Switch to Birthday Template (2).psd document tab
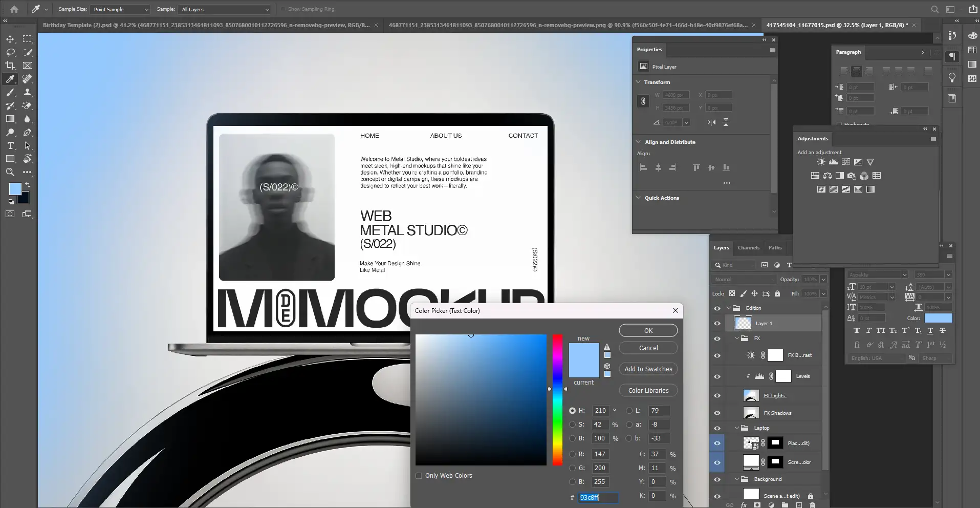980x508 pixels. point(206,25)
